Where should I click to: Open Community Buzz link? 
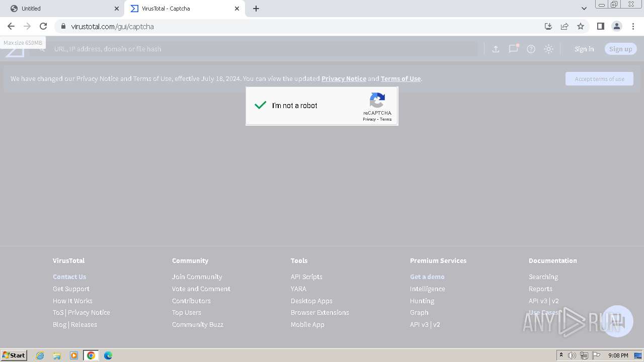[198, 324]
